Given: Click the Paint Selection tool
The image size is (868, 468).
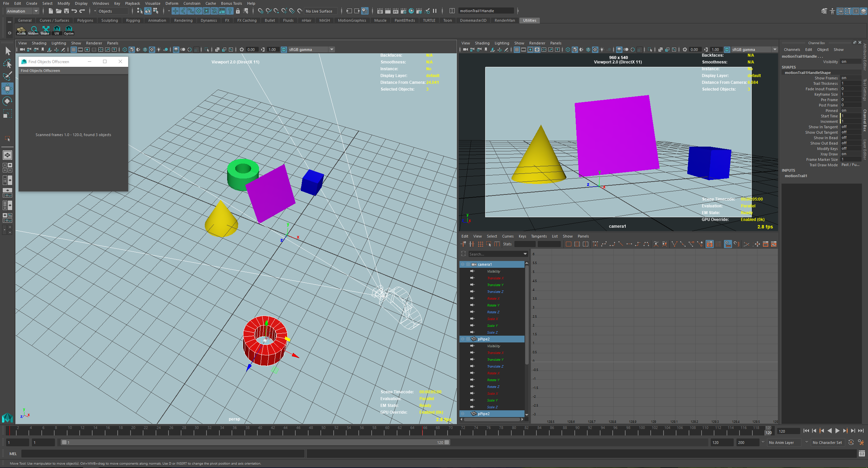Looking at the screenshot, I should click(7, 76).
